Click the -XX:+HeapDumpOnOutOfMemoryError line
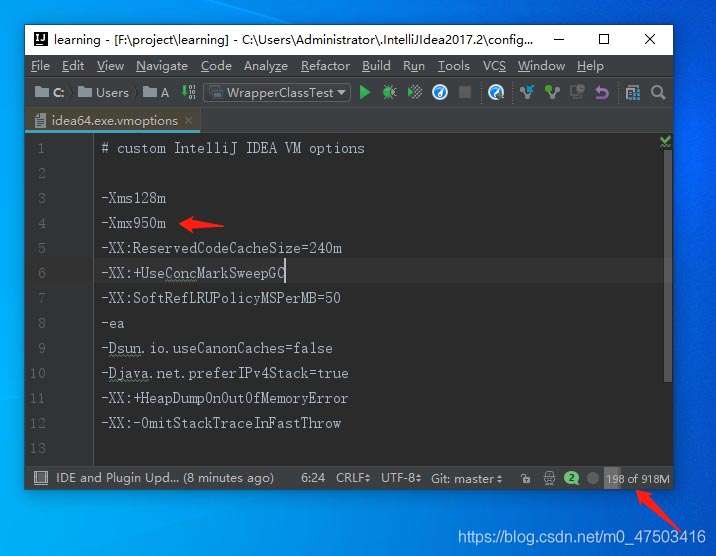Image resolution: width=716 pixels, height=556 pixels. pos(225,398)
